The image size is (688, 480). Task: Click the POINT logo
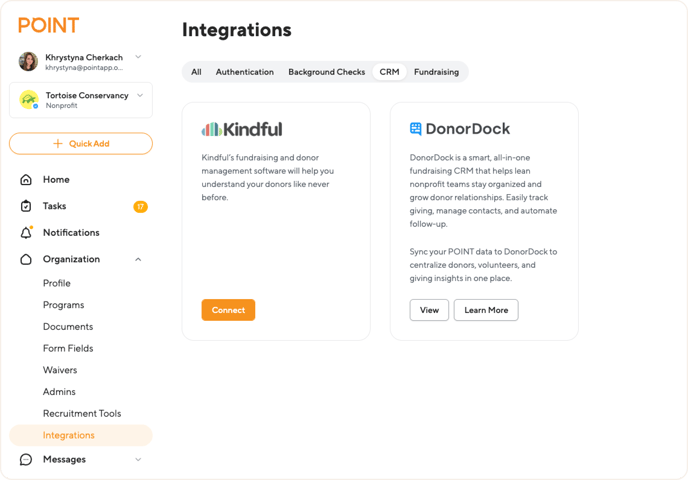coord(48,25)
